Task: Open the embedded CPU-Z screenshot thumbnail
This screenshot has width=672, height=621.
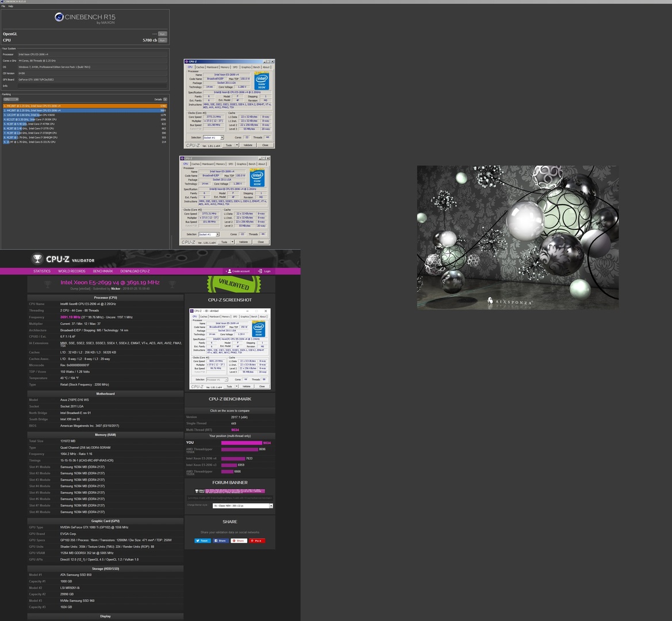Action: click(x=230, y=349)
